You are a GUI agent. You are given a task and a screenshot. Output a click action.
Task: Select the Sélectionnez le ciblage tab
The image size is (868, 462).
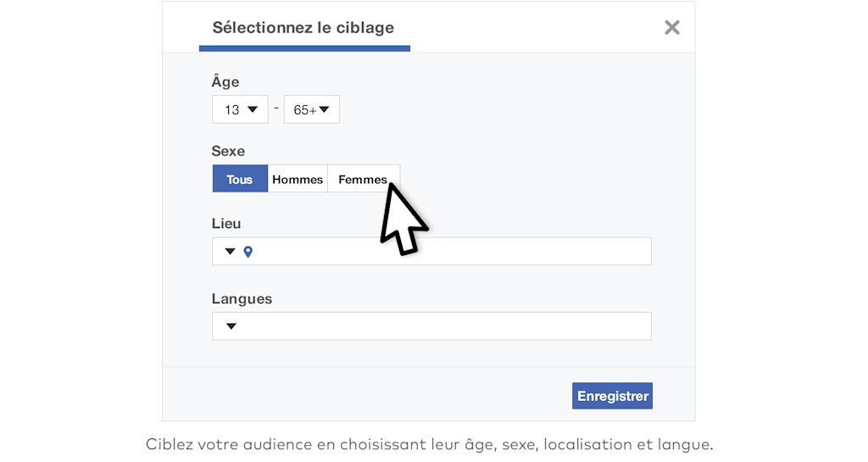[x=303, y=28]
